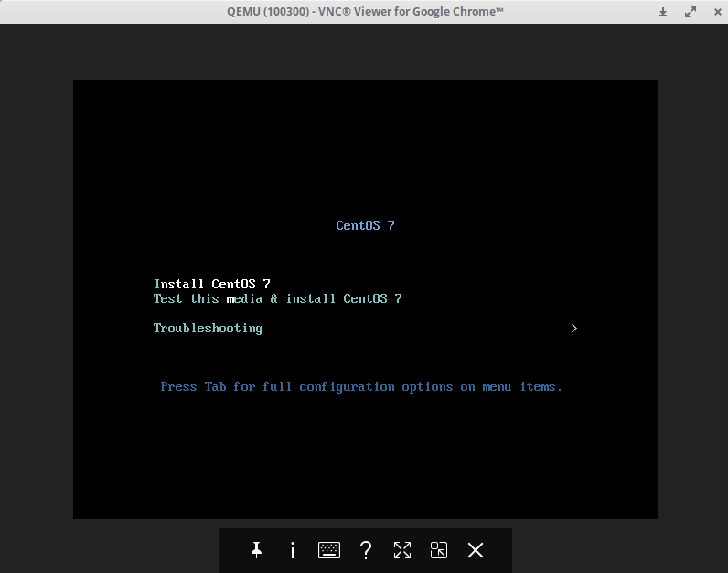Image resolution: width=728 pixels, height=573 pixels.
Task: Close the VNC Viewer window
Action: pos(713,12)
